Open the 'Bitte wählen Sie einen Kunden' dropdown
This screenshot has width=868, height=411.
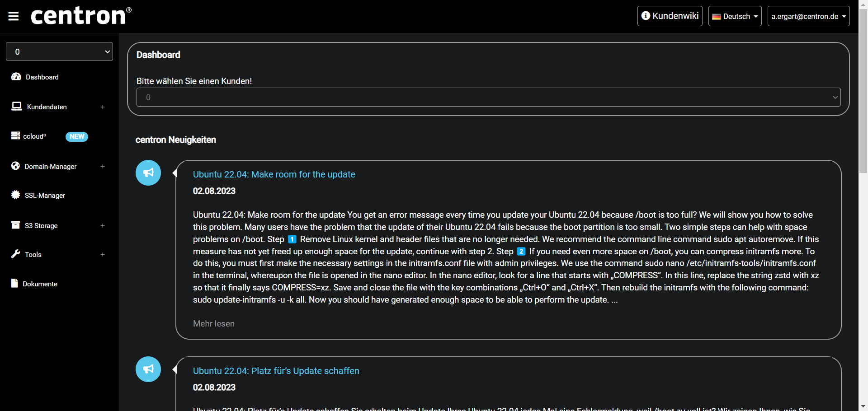coord(489,97)
